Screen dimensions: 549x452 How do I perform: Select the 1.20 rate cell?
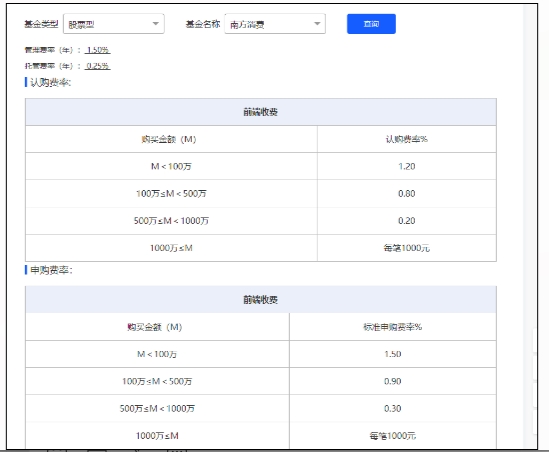[x=406, y=166]
